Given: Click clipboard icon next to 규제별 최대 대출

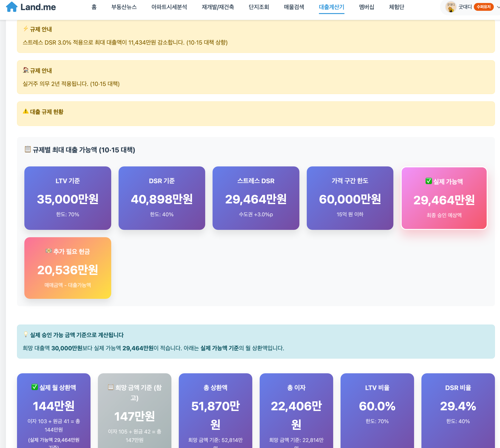Looking at the screenshot, I should [28, 149].
